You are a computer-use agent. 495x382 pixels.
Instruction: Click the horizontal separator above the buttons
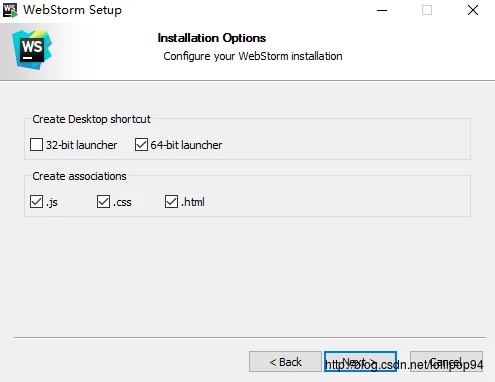(250, 337)
